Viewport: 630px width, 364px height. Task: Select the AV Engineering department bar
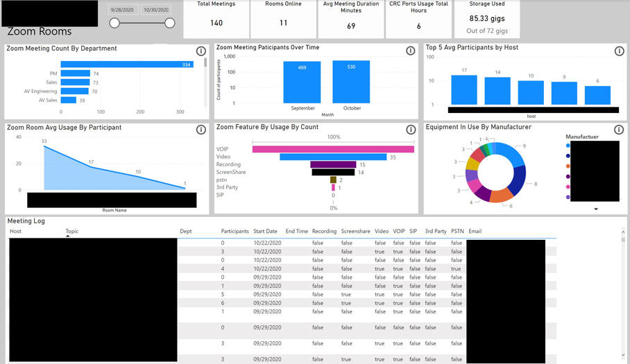pos(74,91)
